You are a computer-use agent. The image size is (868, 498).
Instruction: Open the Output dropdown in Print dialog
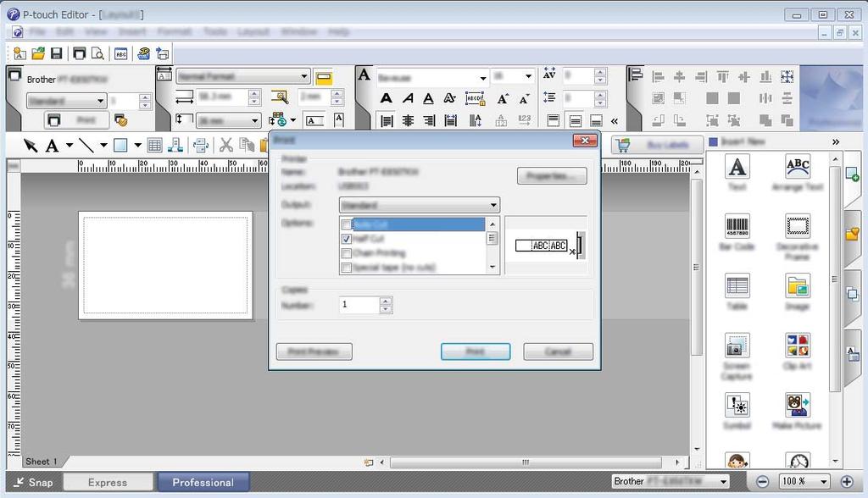point(419,205)
